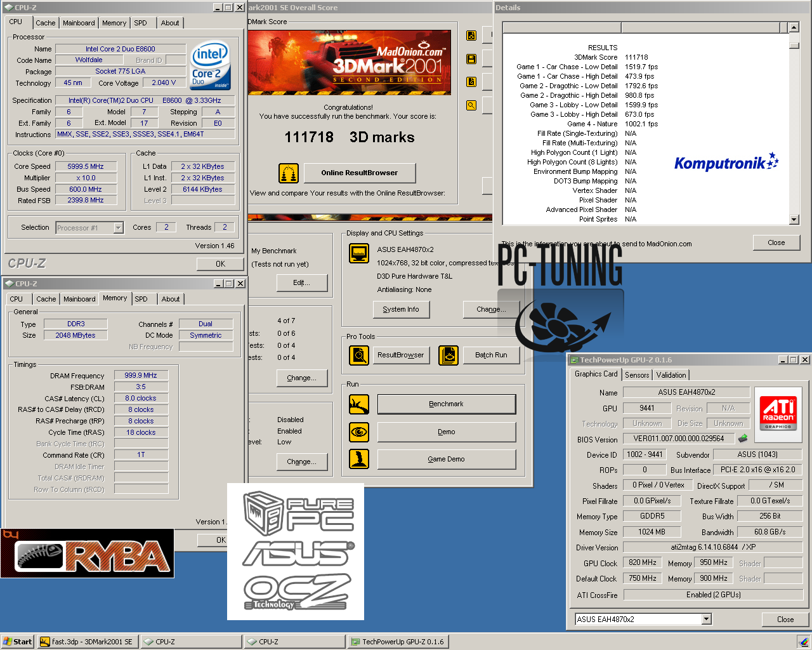This screenshot has height=650, width=812.
Task: Open the Processor #1 selection dropdown in CPU-Z
Action: pyautogui.click(x=118, y=227)
